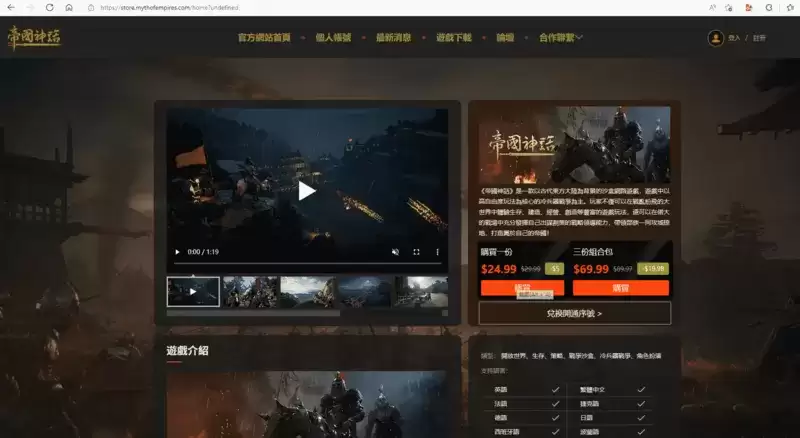
Task: Open the browser home page icon
Action: click(x=69, y=7)
